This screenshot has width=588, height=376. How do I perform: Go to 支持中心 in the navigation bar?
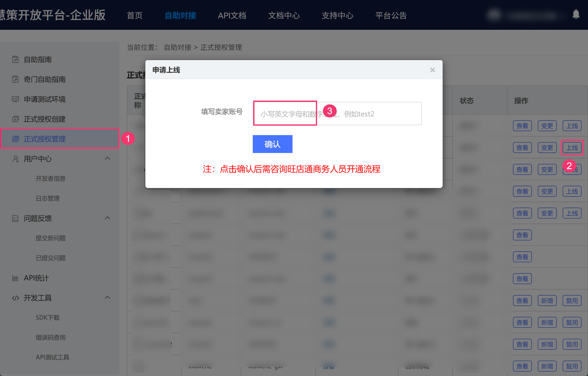(337, 15)
